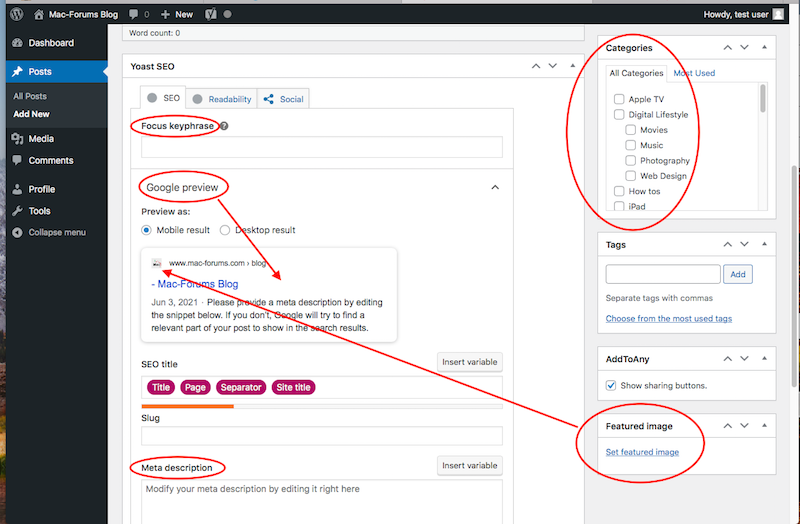Click into the Tags text field
The width and height of the screenshot is (800, 524).
pyautogui.click(x=663, y=274)
